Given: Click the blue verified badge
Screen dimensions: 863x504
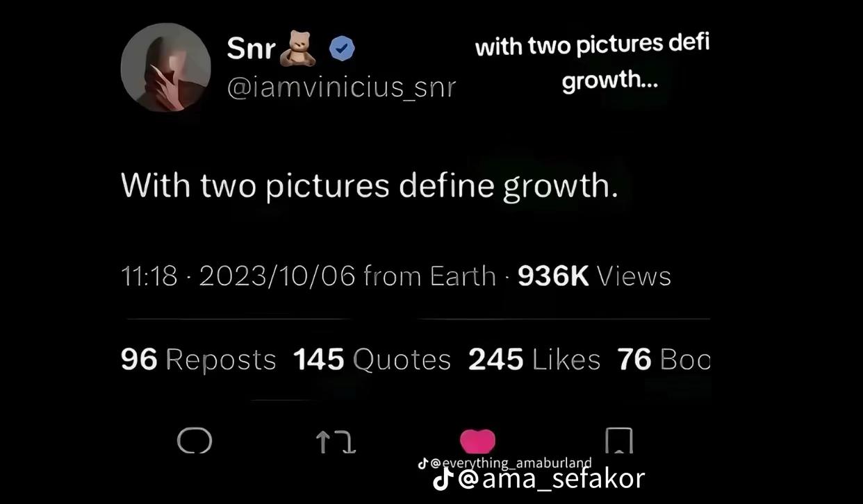Looking at the screenshot, I should (x=341, y=48).
